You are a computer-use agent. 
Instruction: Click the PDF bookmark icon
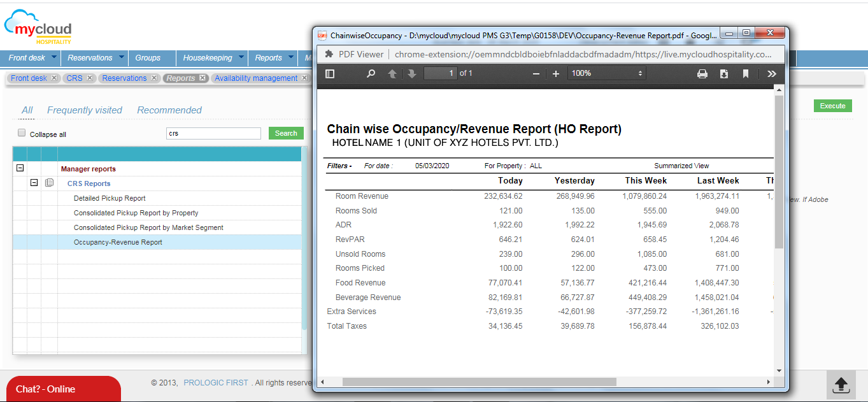745,74
